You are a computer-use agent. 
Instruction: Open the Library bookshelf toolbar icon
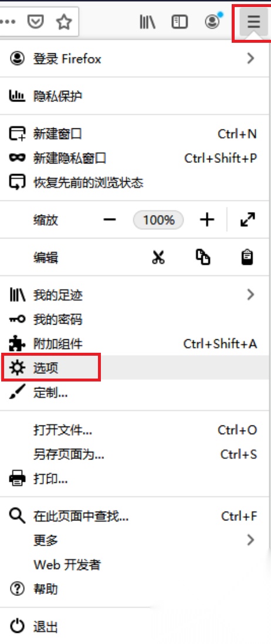(x=147, y=21)
